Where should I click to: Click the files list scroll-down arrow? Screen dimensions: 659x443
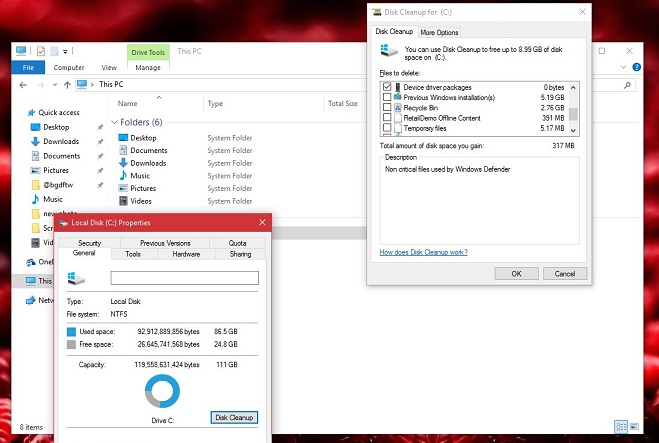[x=573, y=130]
